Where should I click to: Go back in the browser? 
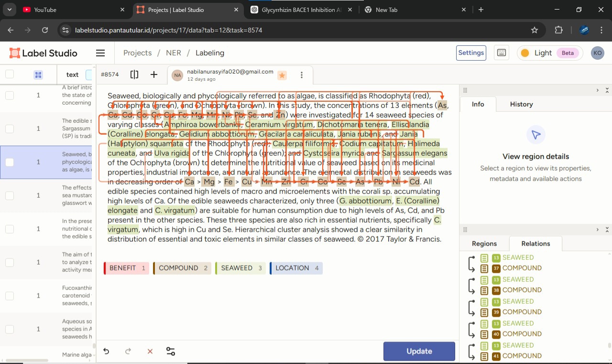(11, 30)
